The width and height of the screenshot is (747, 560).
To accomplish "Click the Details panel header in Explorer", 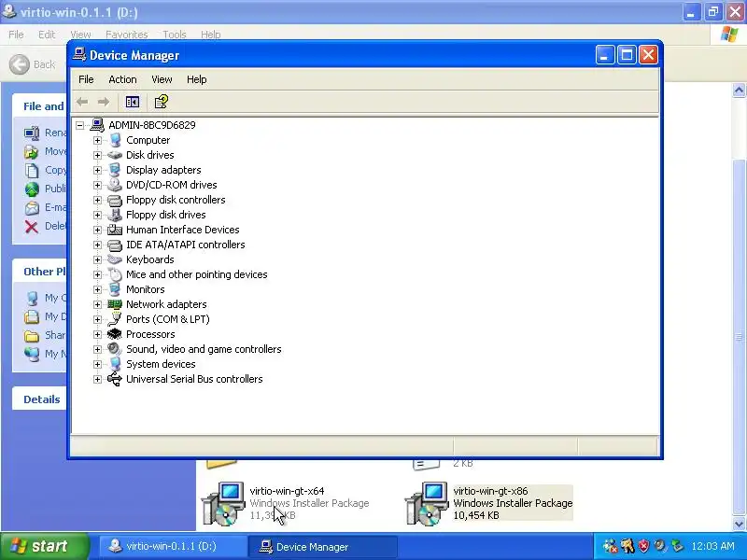I will [x=41, y=399].
